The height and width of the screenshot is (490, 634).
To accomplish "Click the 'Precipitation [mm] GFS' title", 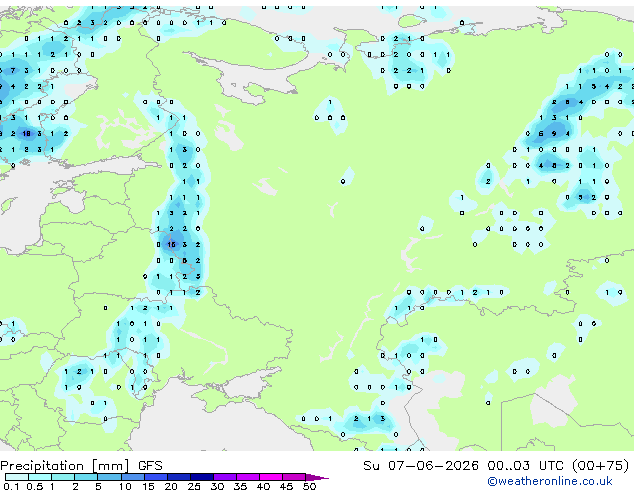I will [x=81, y=466].
